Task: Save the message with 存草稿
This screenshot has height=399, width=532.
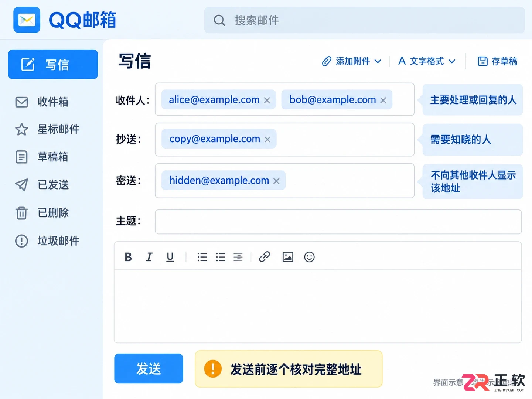Action: (497, 61)
